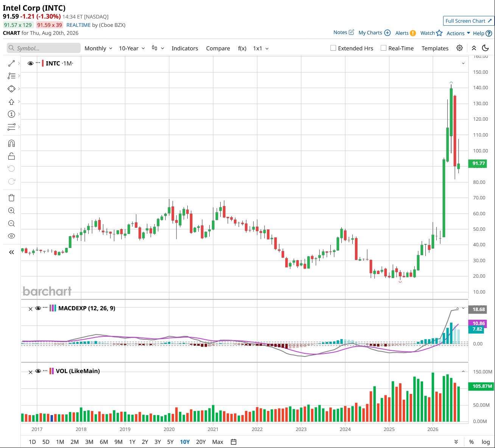The image size is (495, 448).
Task: Zoom in with the magnifier plus icon
Action: tap(11, 211)
